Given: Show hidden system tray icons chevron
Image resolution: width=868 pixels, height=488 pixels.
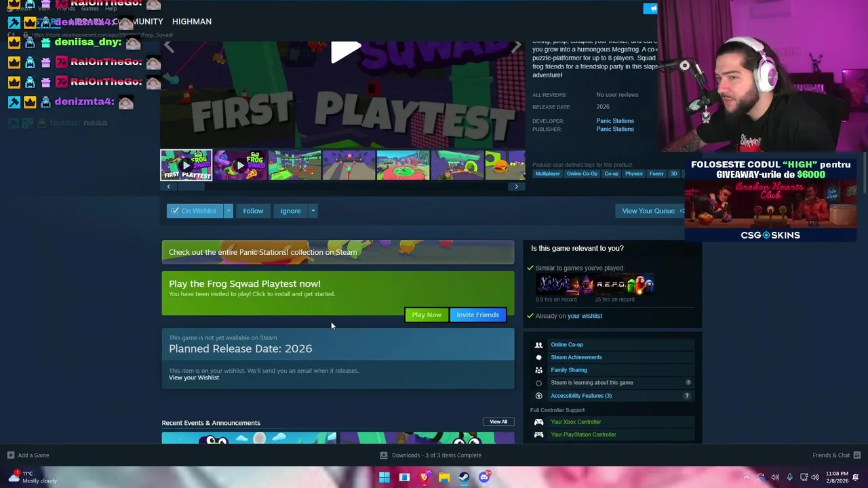Looking at the screenshot, I should (746, 477).
